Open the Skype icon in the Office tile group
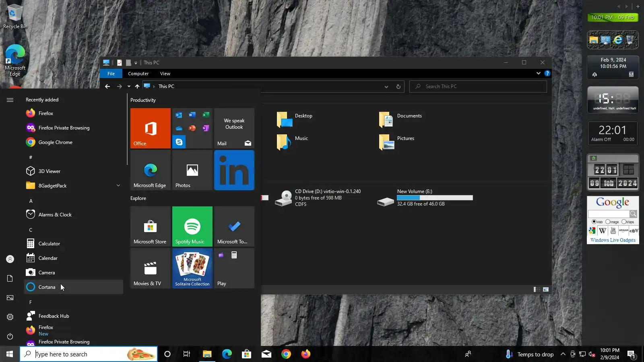Viewport: 644px width, 362px height. 179,142
